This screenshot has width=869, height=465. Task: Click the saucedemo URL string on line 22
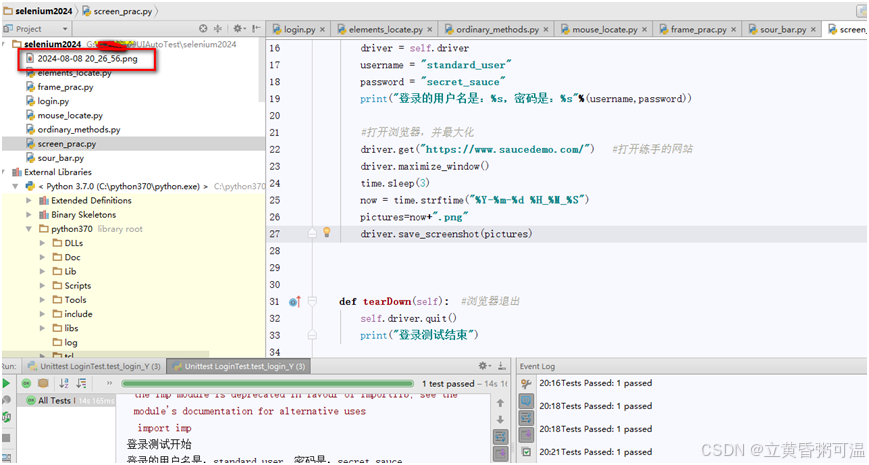tap(505, 149)
